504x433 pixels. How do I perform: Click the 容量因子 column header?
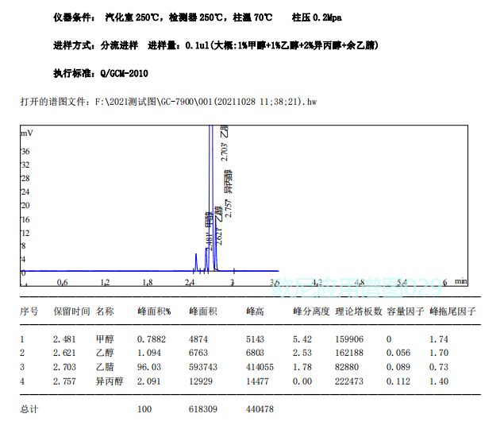point(406,311)
